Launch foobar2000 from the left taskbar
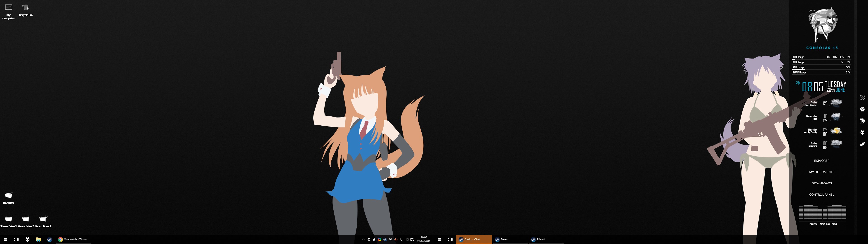 tap(28, 240)
